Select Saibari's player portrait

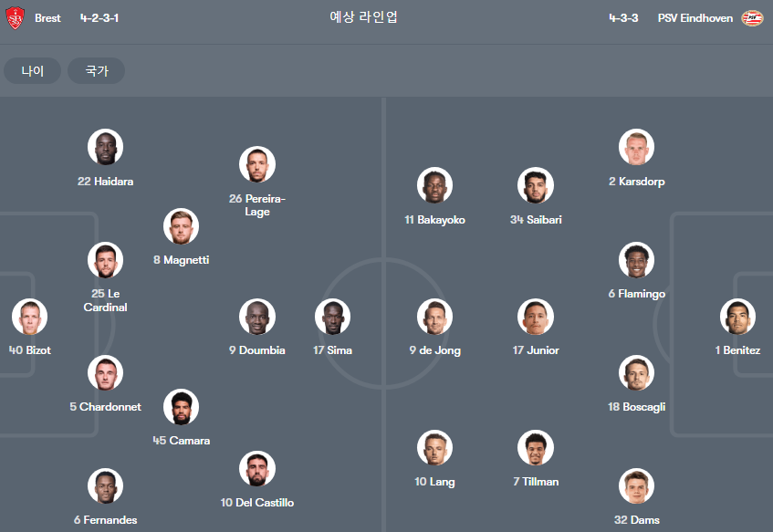pyautogui.click(x=536, y=185)
